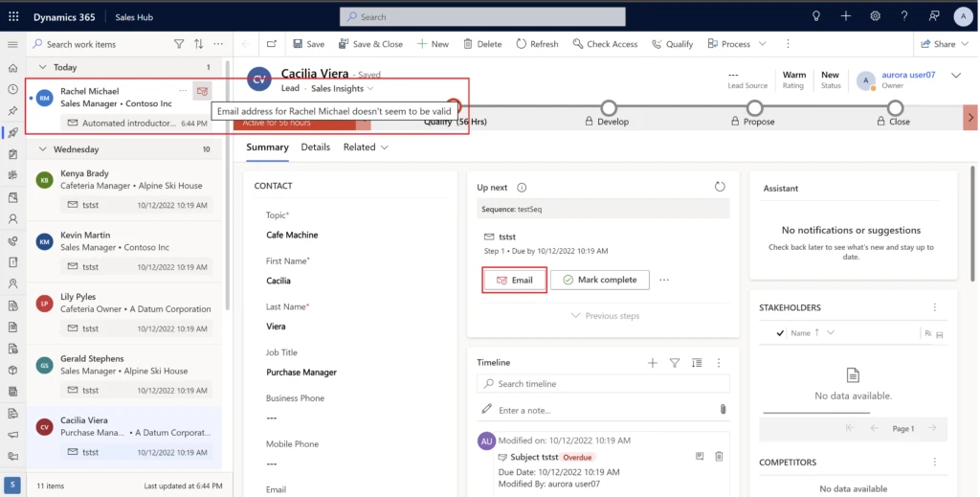Switch to the Summary tab
The image size is (980, 497).
coord(268,147)
